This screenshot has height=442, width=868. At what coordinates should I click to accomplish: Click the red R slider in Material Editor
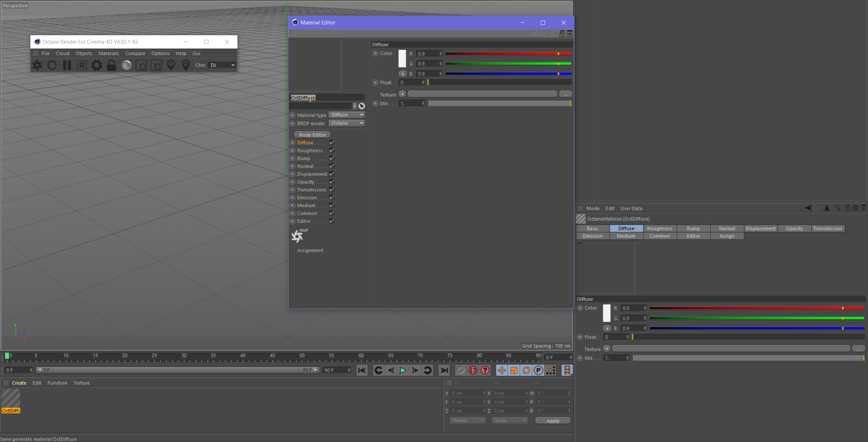coord(508,54)
